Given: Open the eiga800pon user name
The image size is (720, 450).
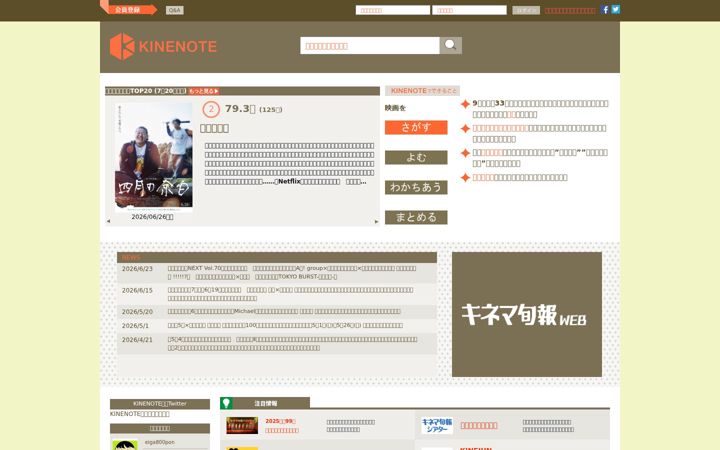Looking at the screenshot, I should click(x=159, y=442).
